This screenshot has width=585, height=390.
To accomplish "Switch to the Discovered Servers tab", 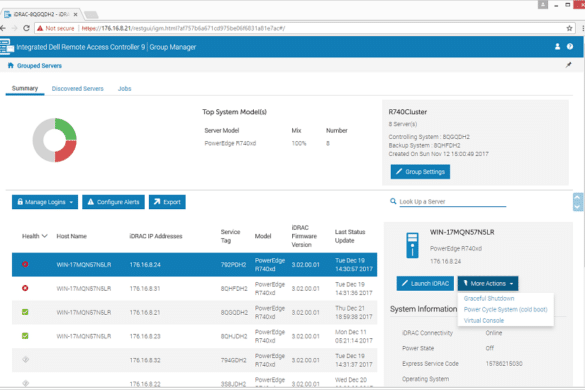I will tap(78, 88).
